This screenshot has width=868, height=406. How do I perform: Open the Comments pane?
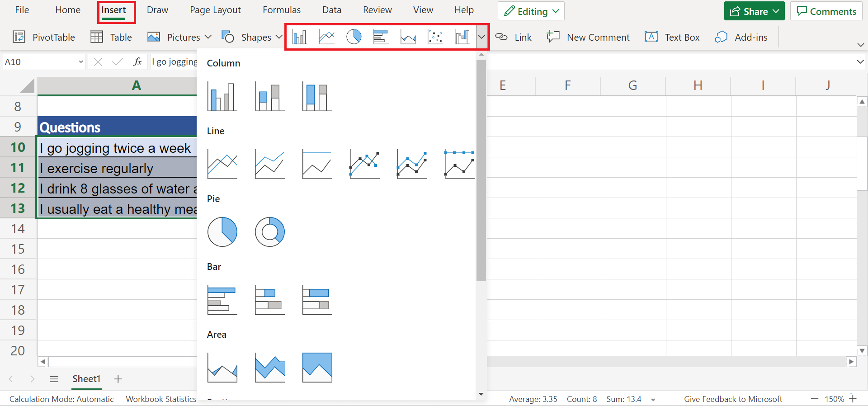826,11
